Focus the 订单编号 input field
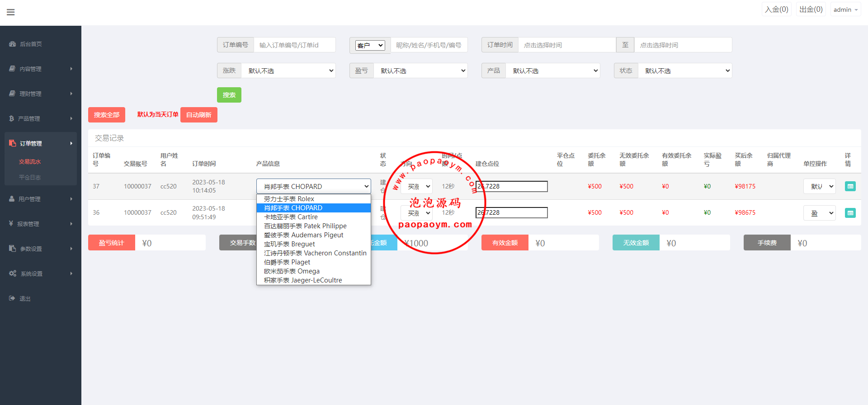This screenshot has height=405, width=868. tap(294, 45)
